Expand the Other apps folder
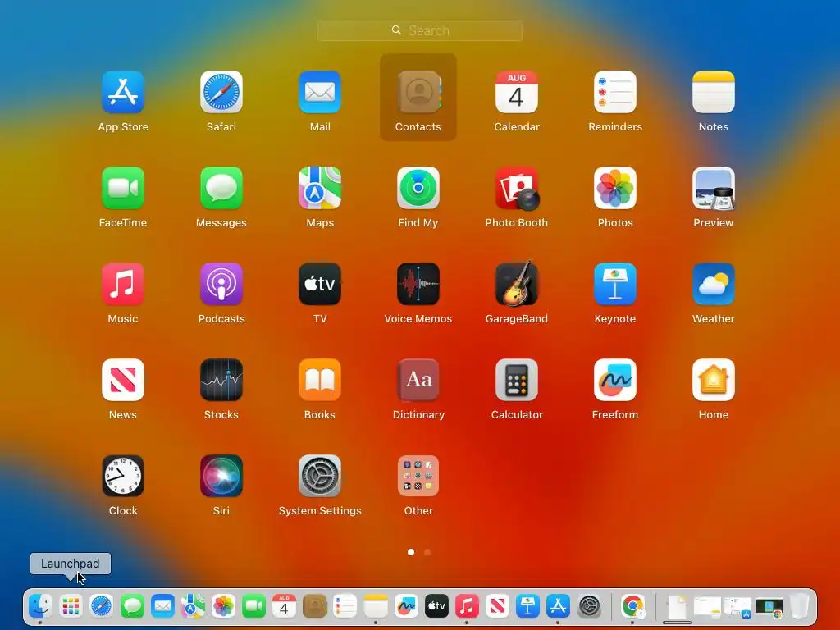 click(418, 476)
